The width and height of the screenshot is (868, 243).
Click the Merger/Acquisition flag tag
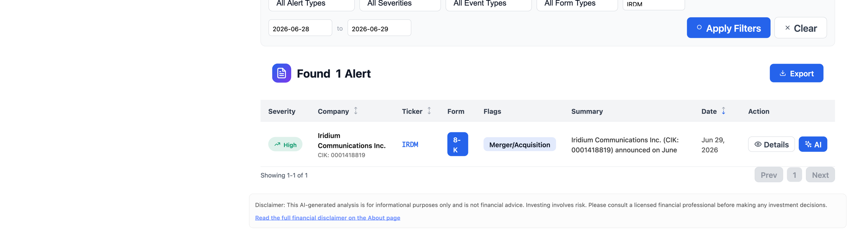click(520, 144)
